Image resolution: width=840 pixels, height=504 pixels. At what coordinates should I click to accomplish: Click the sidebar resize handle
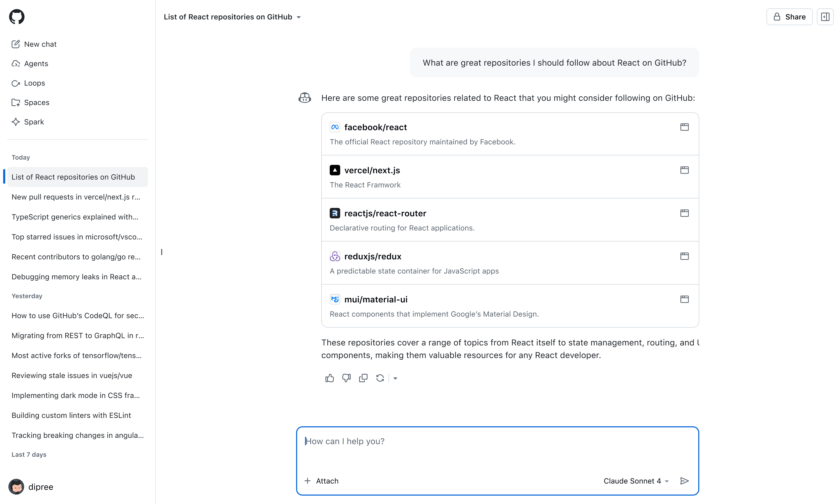162,252
